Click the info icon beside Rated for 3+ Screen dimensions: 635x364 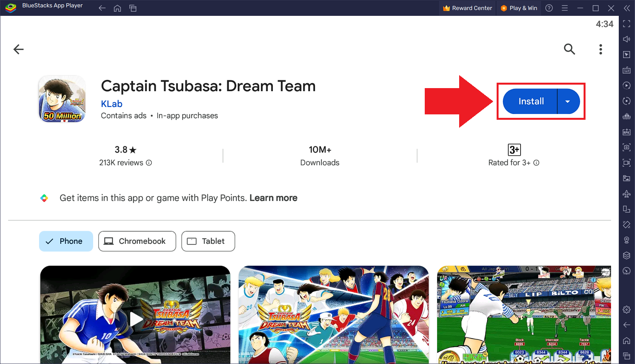click(x=536, y=163)
